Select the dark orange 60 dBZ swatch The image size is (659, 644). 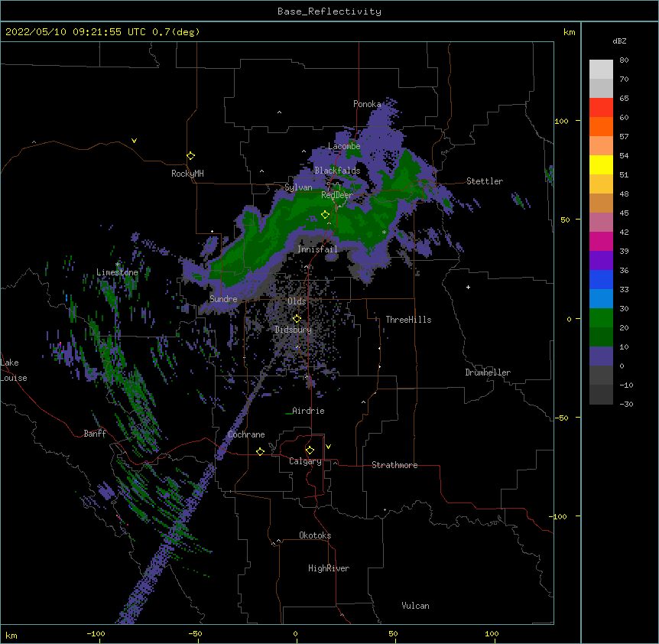(601, 126)
